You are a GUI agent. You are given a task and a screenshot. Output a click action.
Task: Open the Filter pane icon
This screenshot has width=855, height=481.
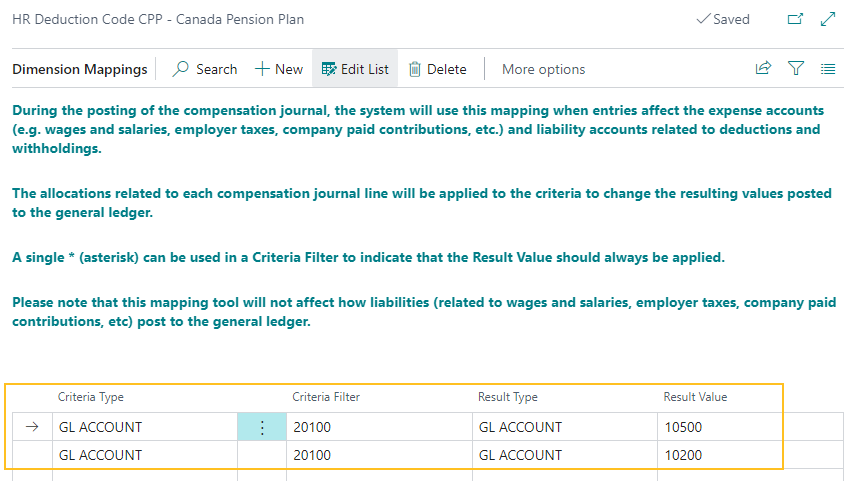(796, 69)
